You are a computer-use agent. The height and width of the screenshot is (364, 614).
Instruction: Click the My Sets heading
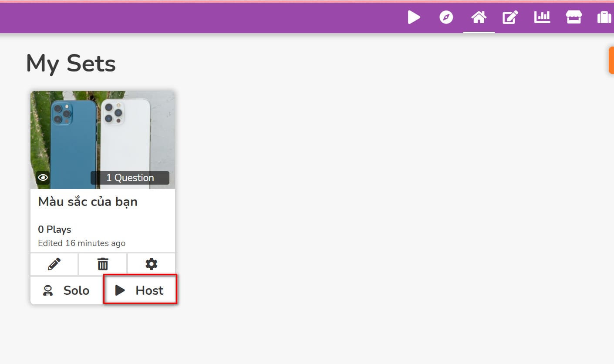[71, 64]
